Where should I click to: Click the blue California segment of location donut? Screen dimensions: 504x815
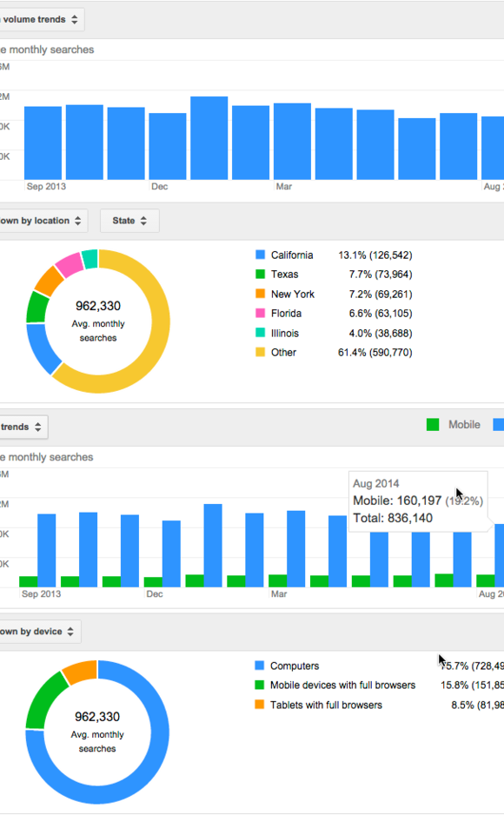tap(42, 348)
